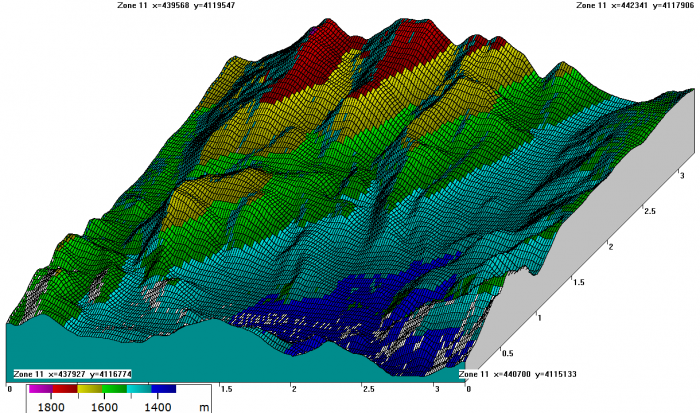Select the cyan legend swatch

(x=139, y=389)
